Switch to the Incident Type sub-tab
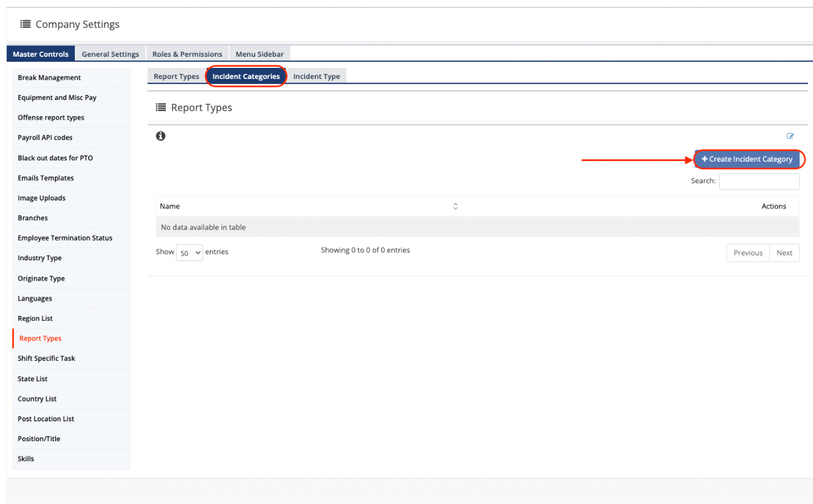Image resolution: width=813 pixels, height=504 pixels. click(x=316, y=76)
